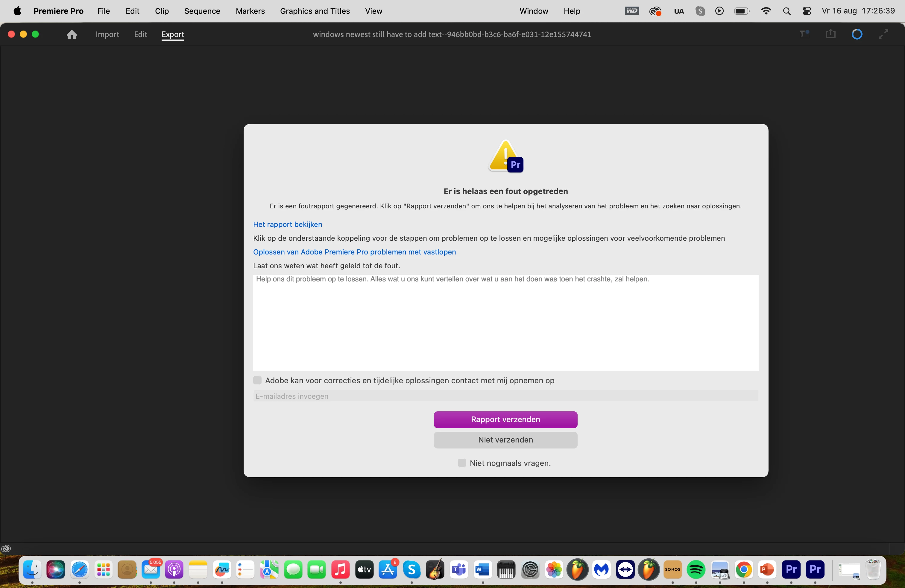Click the 'Rapport verzenden' button
Viewport: 905px width, 588px height.
tap(505, 419)
